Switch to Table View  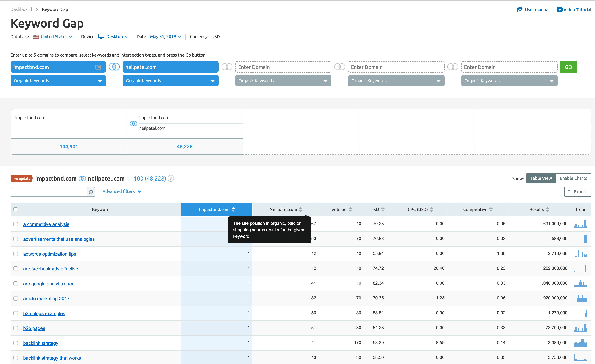tap(541, 178)
